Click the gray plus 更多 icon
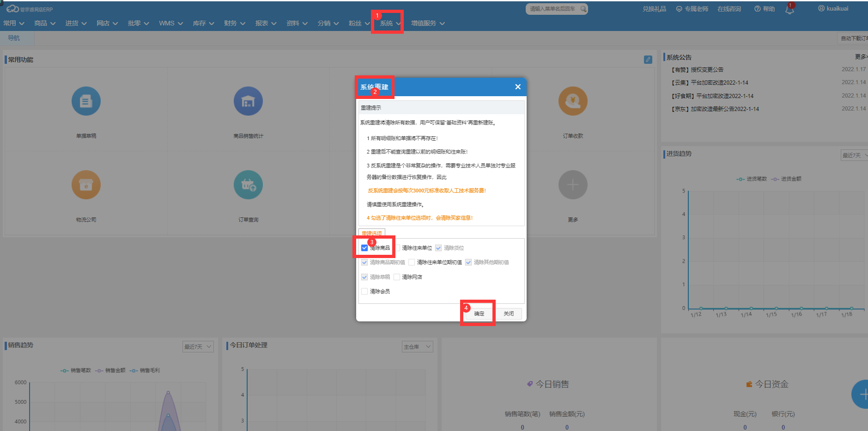 tap(573, 185)
